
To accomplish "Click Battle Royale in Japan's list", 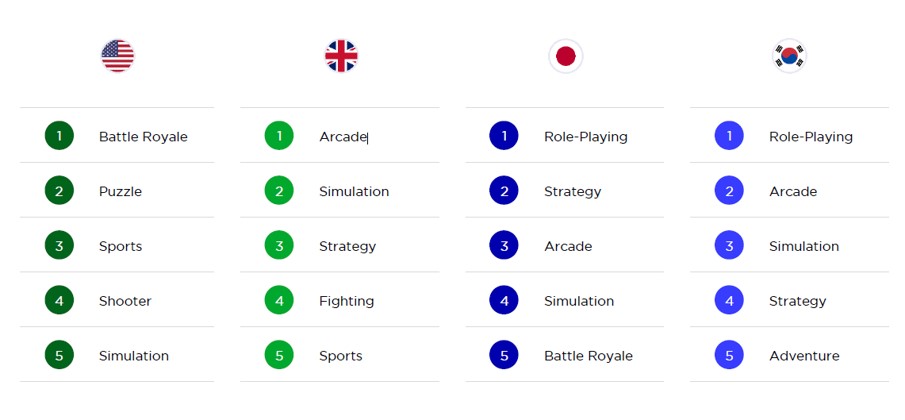I will coord(588,356).
